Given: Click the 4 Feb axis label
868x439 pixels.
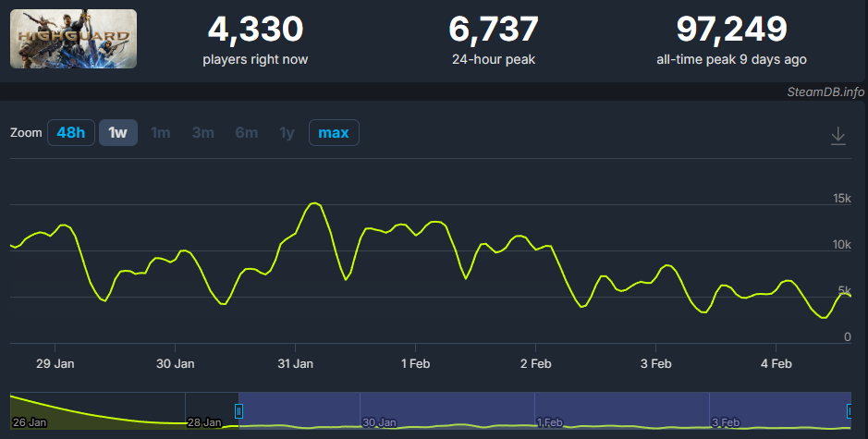Looking at the screenshot, I should [776, 364].
